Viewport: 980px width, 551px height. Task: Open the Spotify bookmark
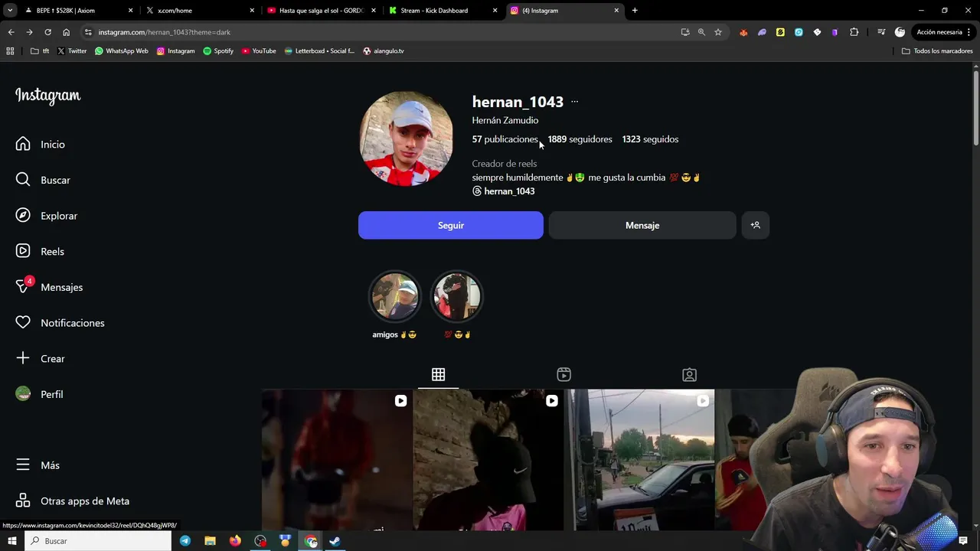click(218, 51)
